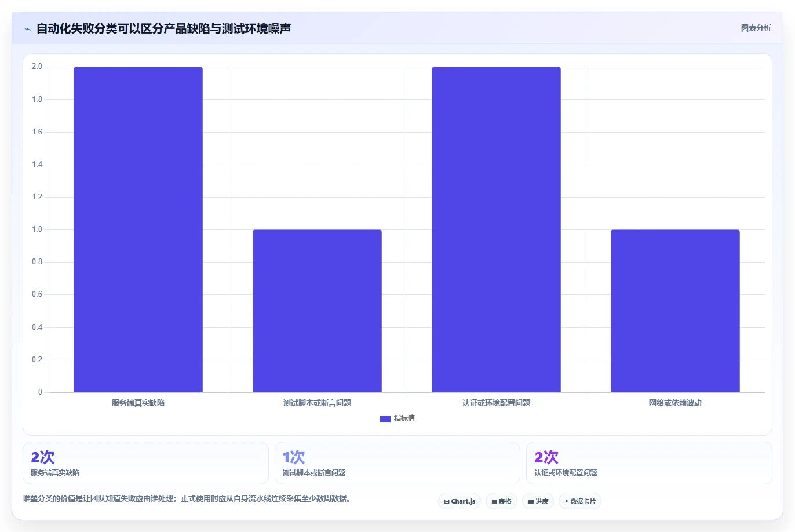Select the 进度 tag
The image size is (795, 532).
[538, 501]
